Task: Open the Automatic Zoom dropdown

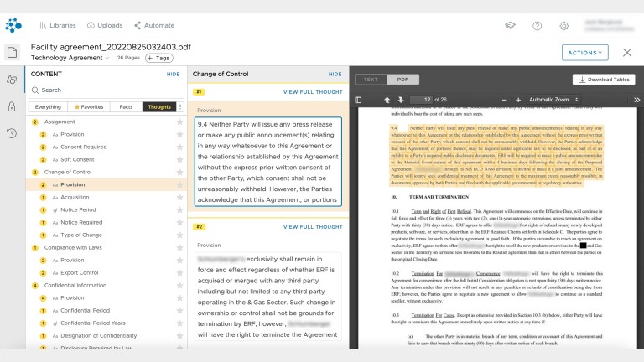Action: (x=555, y=100)
